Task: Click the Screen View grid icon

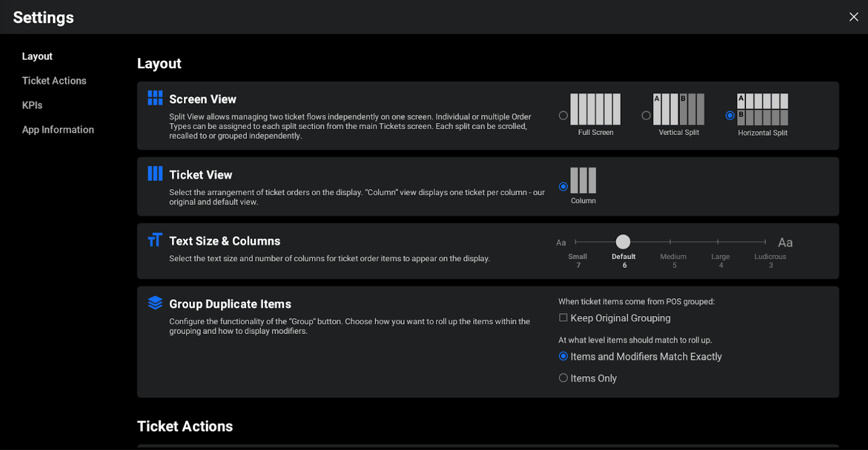Action: (x=155, y=98)
